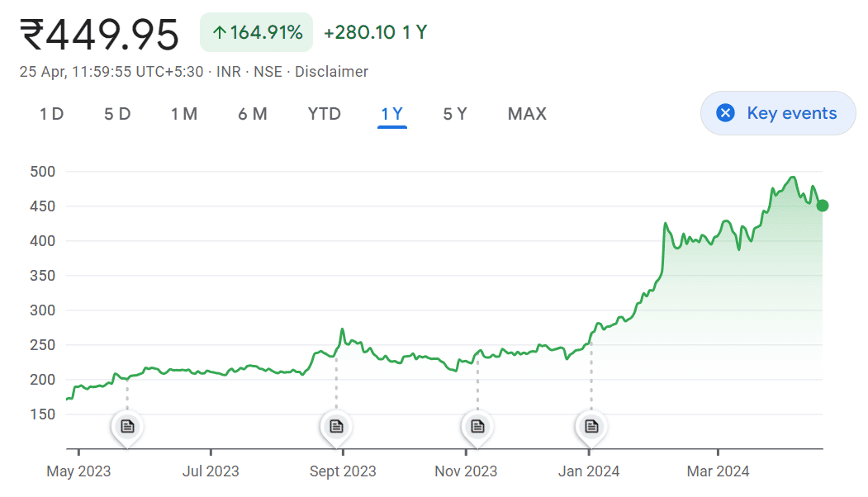Click the ₹449.95 current price text
This screenshot has width=868, height=497.
(100, 35)
